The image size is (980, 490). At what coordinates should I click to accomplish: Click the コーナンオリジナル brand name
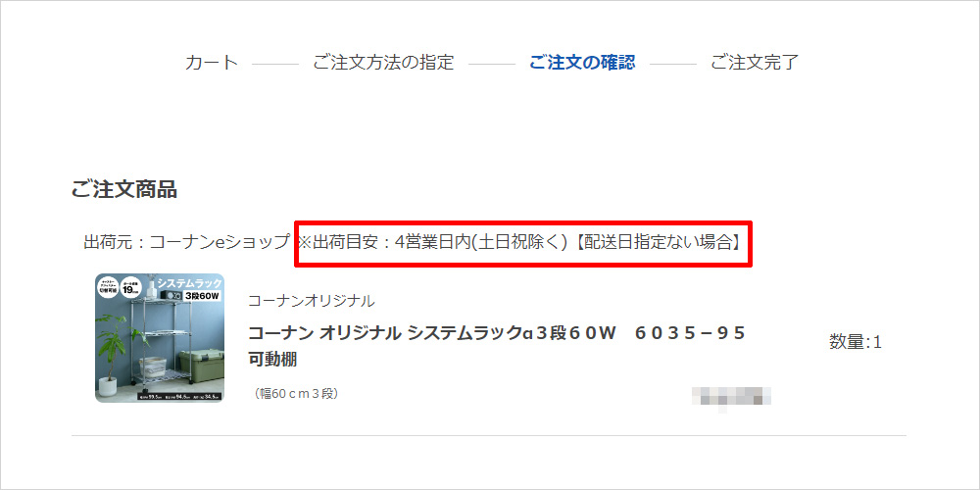pyautogui.click(x=312, y=301)
